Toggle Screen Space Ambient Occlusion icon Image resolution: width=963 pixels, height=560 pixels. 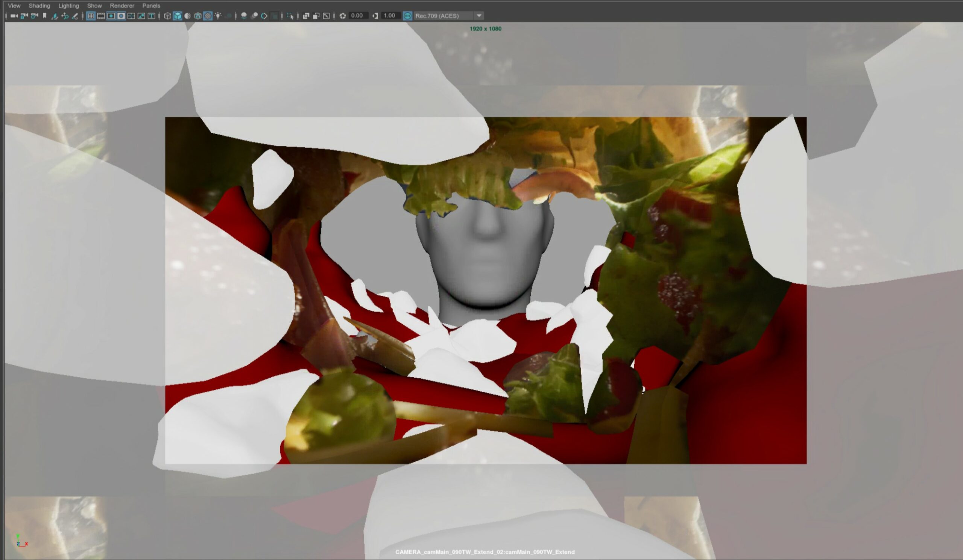point(244,16)
